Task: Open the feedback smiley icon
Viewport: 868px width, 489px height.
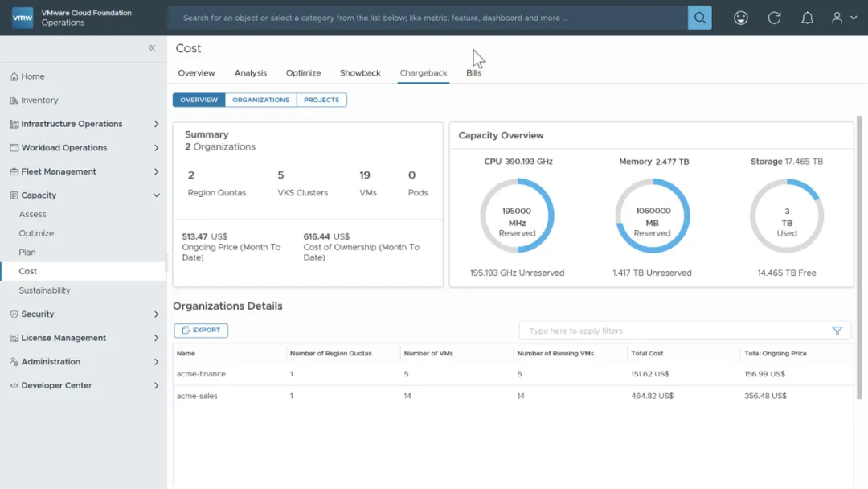Action: tap(741, 18)
